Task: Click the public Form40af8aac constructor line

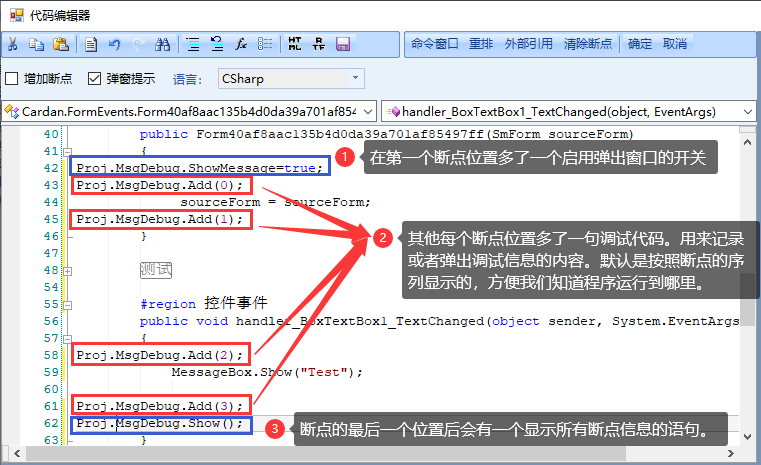Action: (387, 134)
